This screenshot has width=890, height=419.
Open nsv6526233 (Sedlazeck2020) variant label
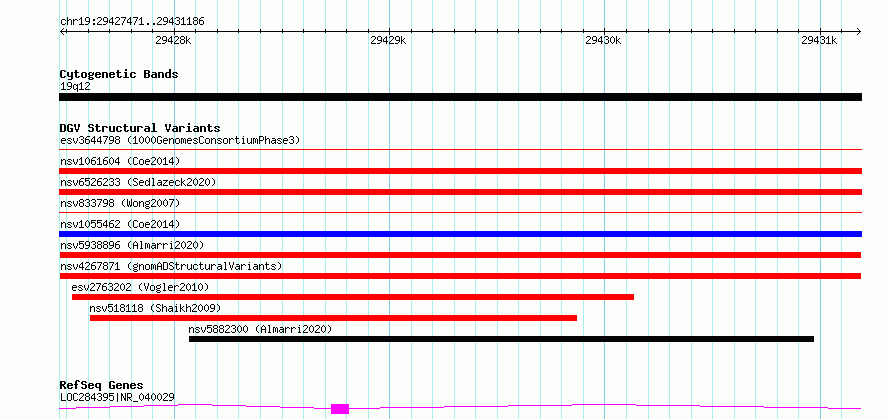(x=138, y=182)
